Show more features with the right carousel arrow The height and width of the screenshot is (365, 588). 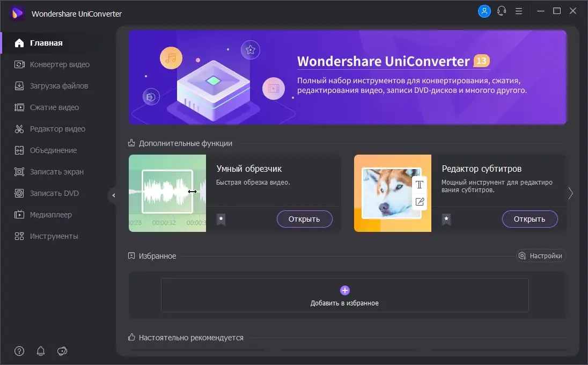click(x=570, y=193)
